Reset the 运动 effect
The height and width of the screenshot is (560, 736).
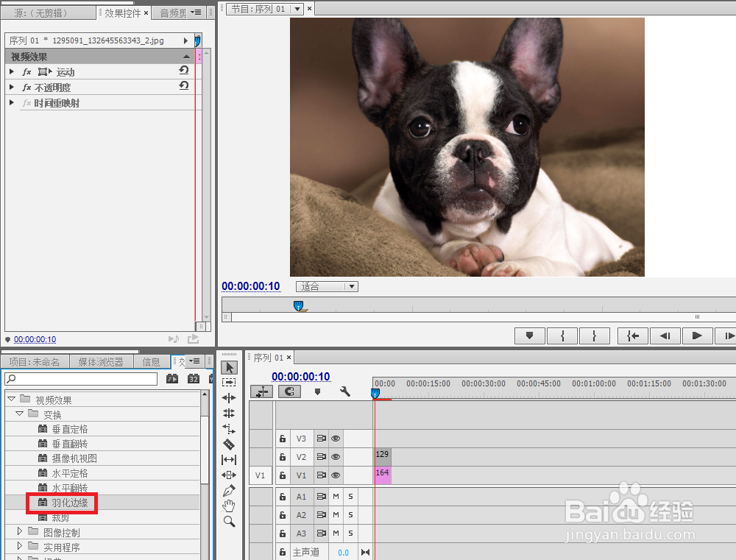coord(184,71)
